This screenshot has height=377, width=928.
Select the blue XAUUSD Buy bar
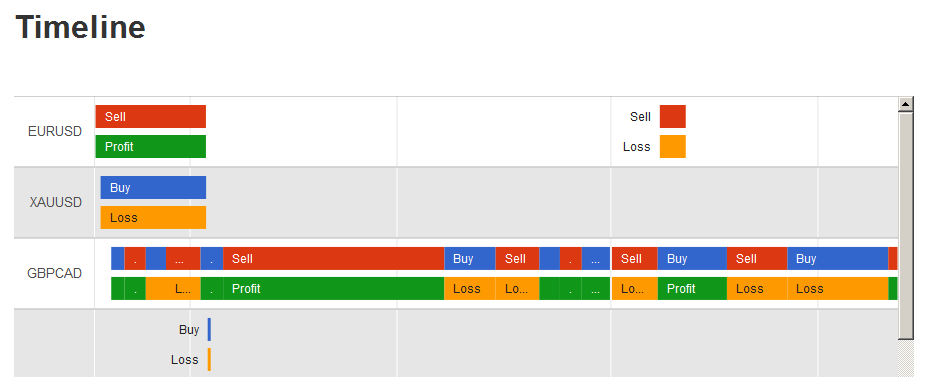click(x=153, y=188)
